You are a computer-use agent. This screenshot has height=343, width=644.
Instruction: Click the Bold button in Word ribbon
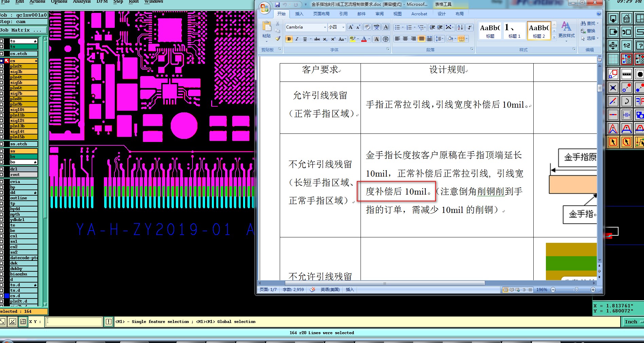(x=289, y=39)
